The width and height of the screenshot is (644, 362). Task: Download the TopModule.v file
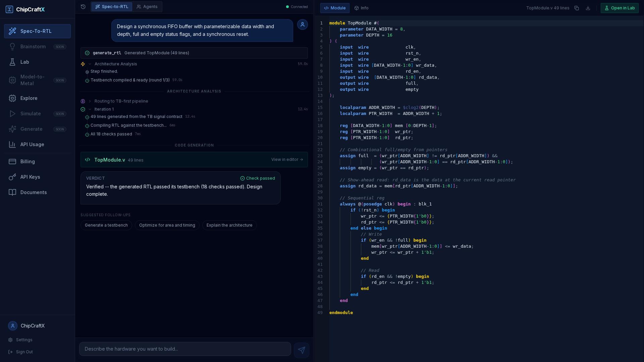(588, 8)
